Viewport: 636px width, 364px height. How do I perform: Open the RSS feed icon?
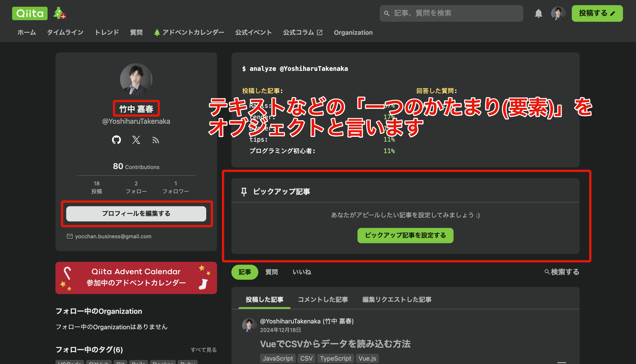tap(156, 140)
